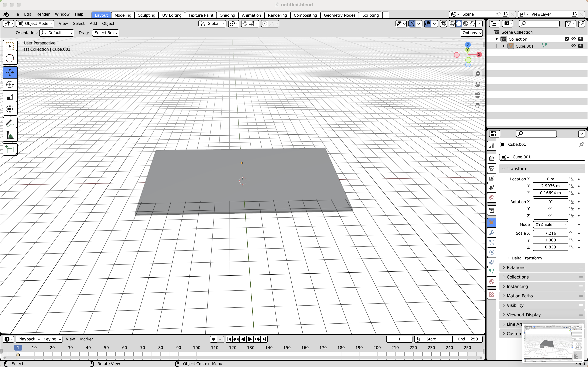Activate the Move tool
The width and height of the screenshot is (588, 367).
pyautogui.click(x=10, y=72)
